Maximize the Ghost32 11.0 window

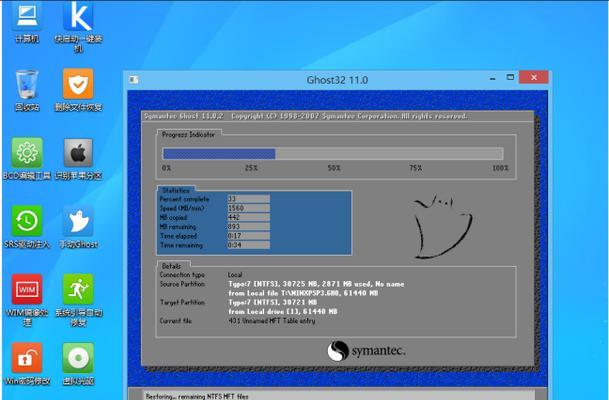tap(510, 77)
